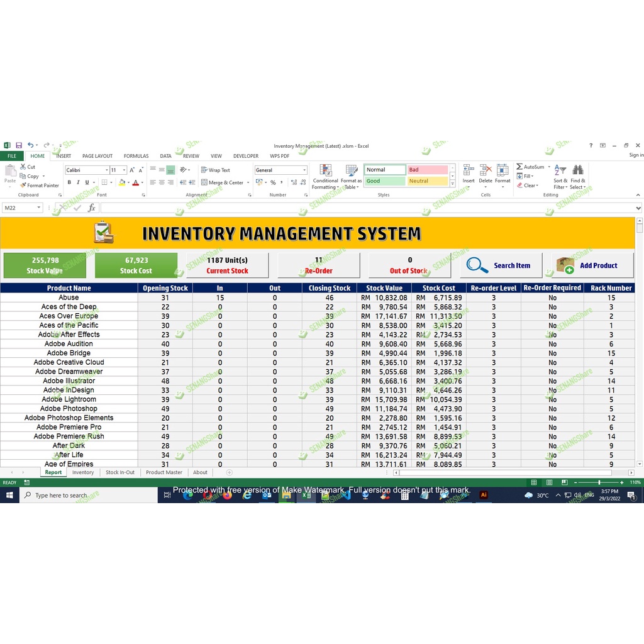
Task: Click the AutoSum sigma icon
Action: click(x=519, y=167)
